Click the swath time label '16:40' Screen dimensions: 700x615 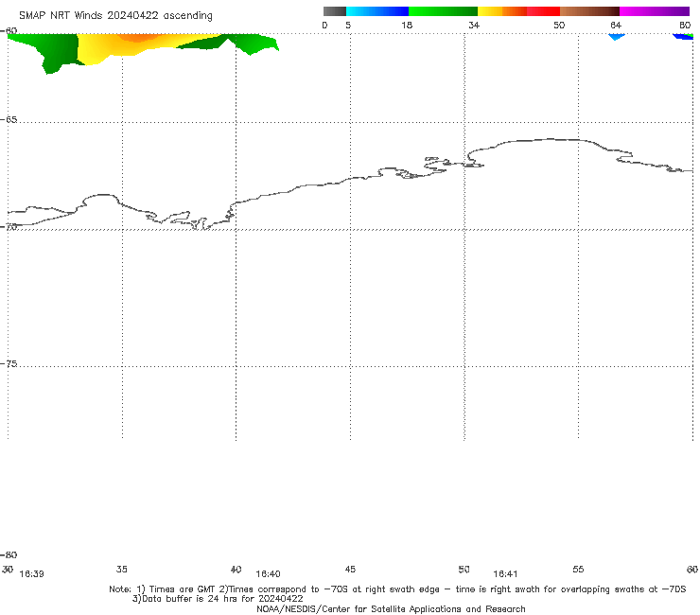[269, 574]
